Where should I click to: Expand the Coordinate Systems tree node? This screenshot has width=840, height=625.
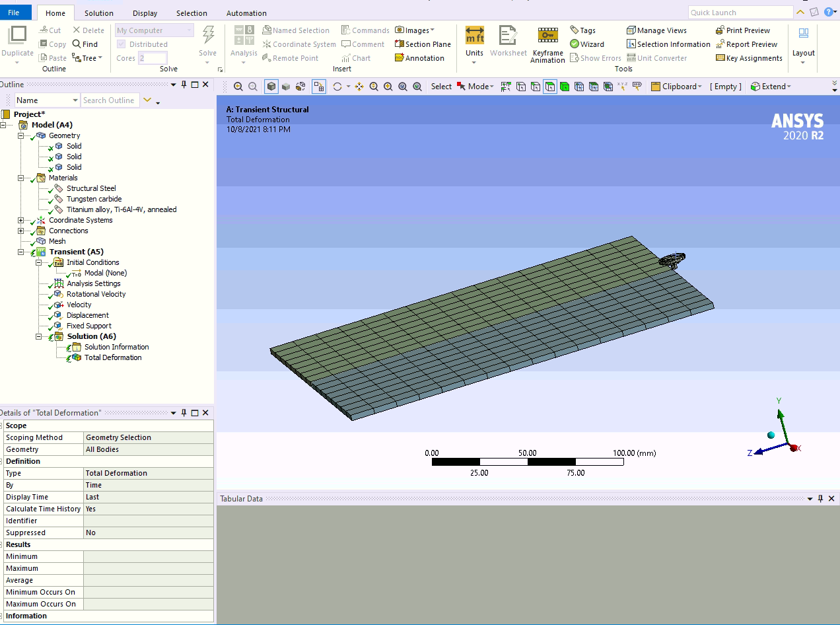[21, 220]
